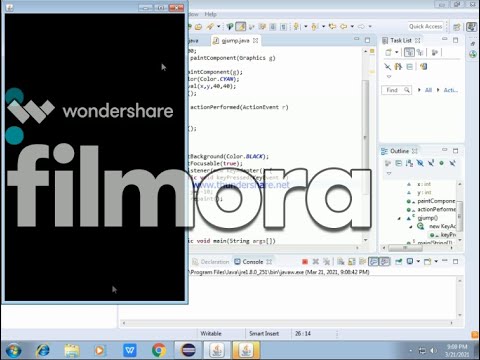Screen dimensions: 480x360
Task: Click Open Console icon
Action: pos(427,262)
